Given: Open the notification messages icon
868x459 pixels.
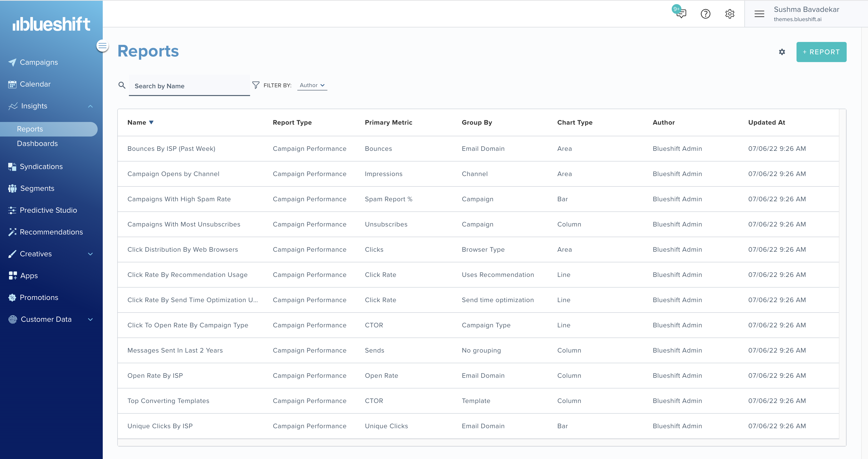Looking at the screenshot, I should (681, 14).
